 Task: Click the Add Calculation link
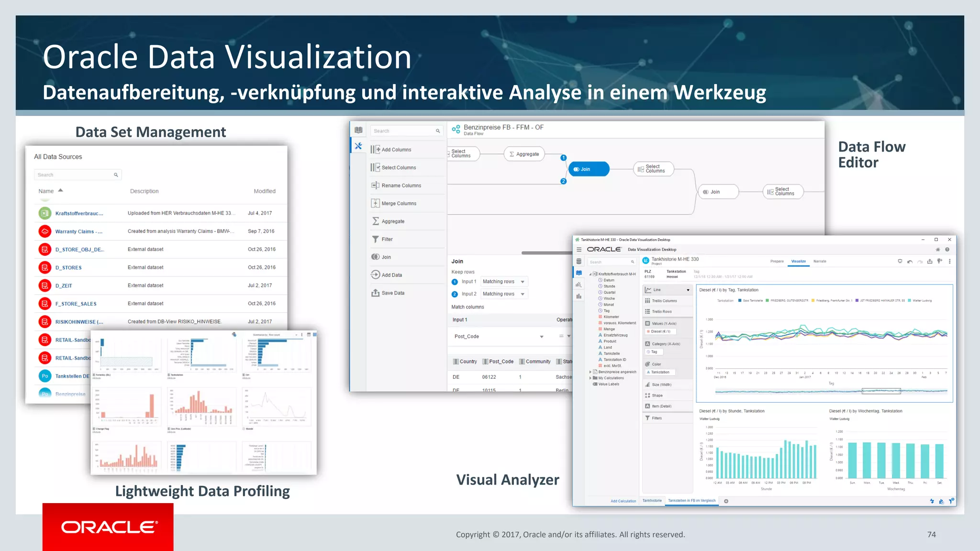click(624, 501)
